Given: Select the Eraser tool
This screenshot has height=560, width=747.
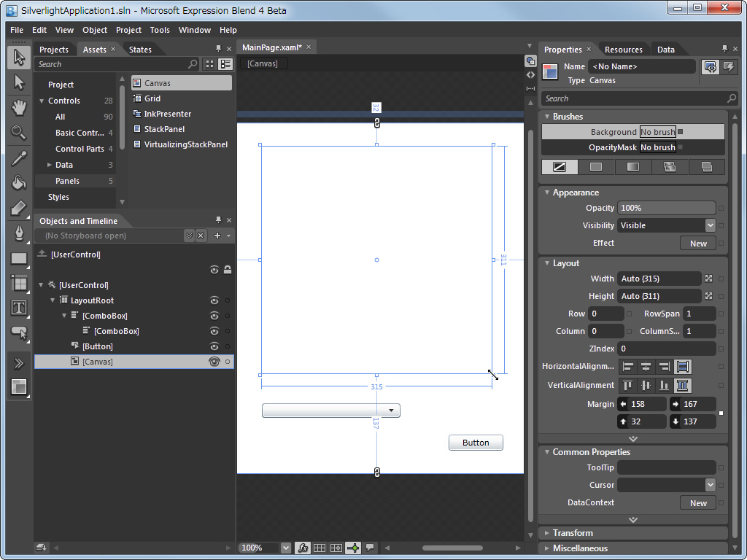Looking at the screenshot, I should [19, 209].
